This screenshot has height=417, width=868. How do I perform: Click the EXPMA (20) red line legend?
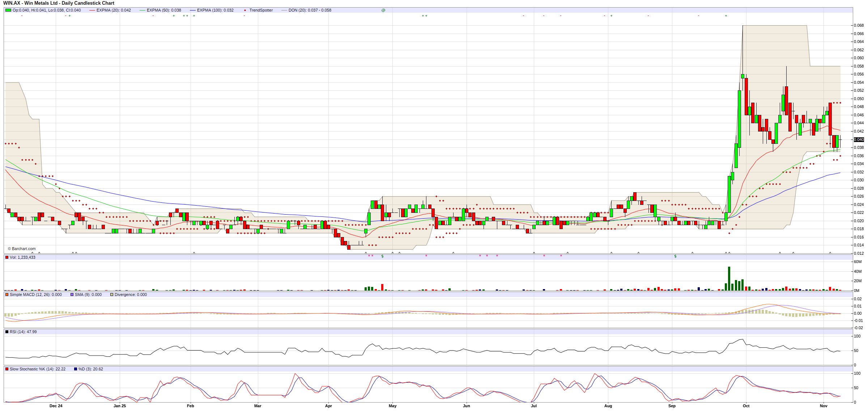click(x=92, y=10)
